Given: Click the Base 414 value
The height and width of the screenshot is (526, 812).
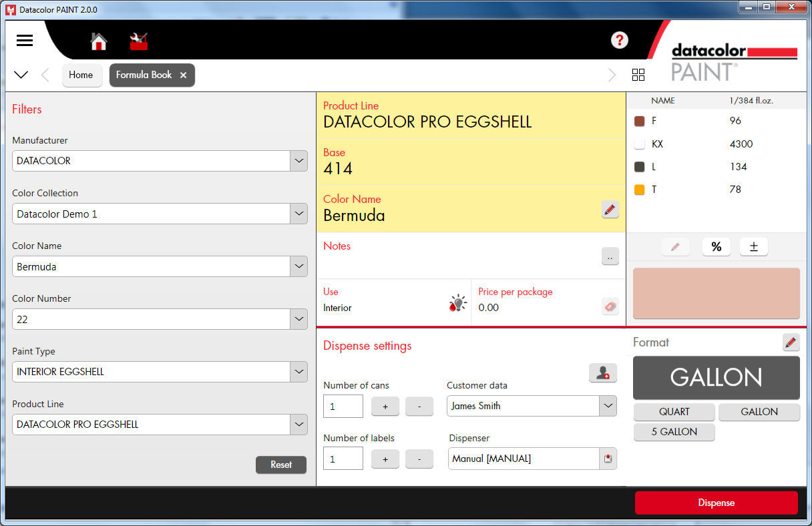Looking at the screenshot, I should point(338,169).
